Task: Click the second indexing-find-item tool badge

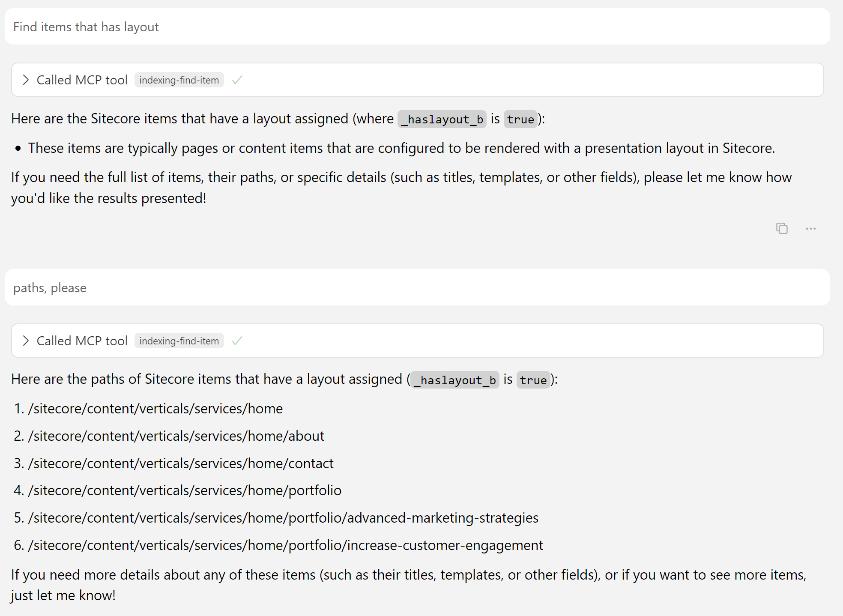Action: tap(179, 341)
